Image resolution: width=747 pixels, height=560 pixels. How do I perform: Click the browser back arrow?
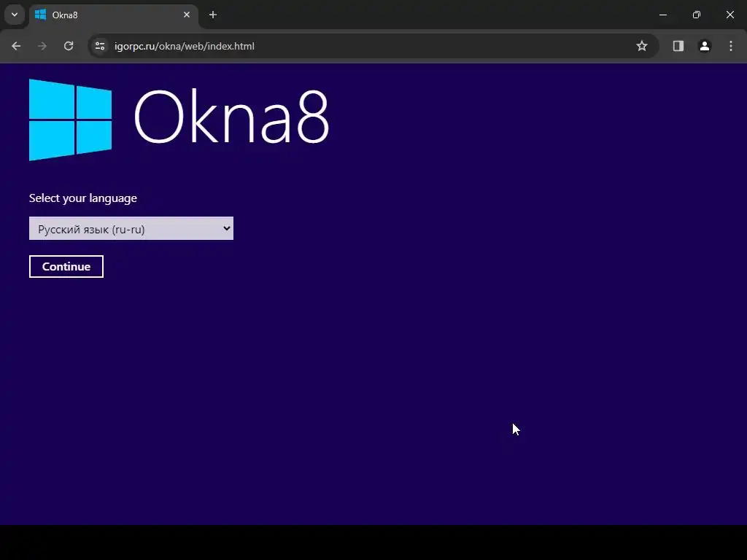pos(16,46)
